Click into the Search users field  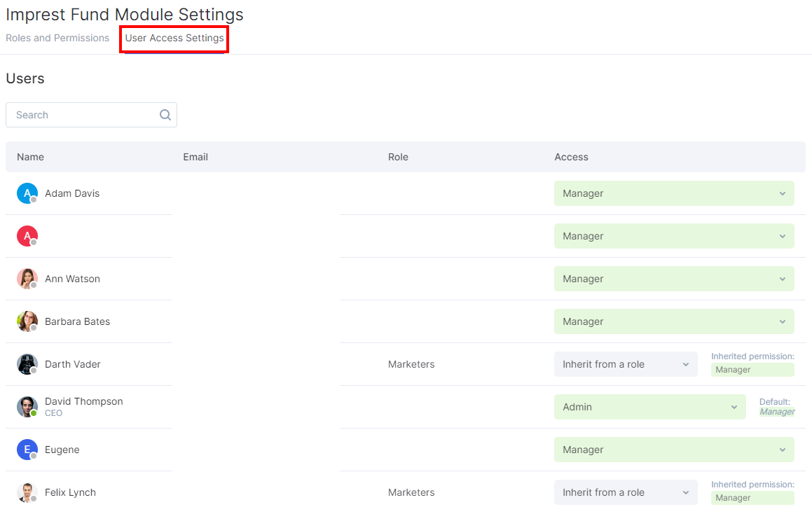84,115
